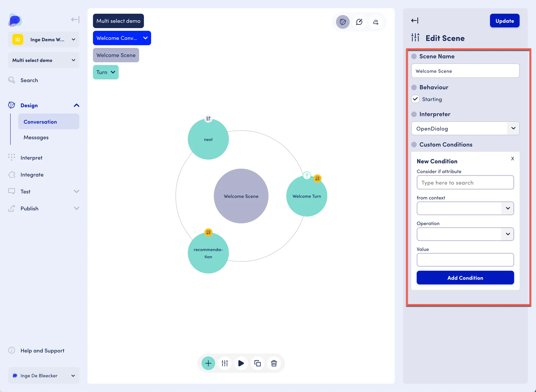Click the add (plus) button in bottom toolbar

[208, 363]
